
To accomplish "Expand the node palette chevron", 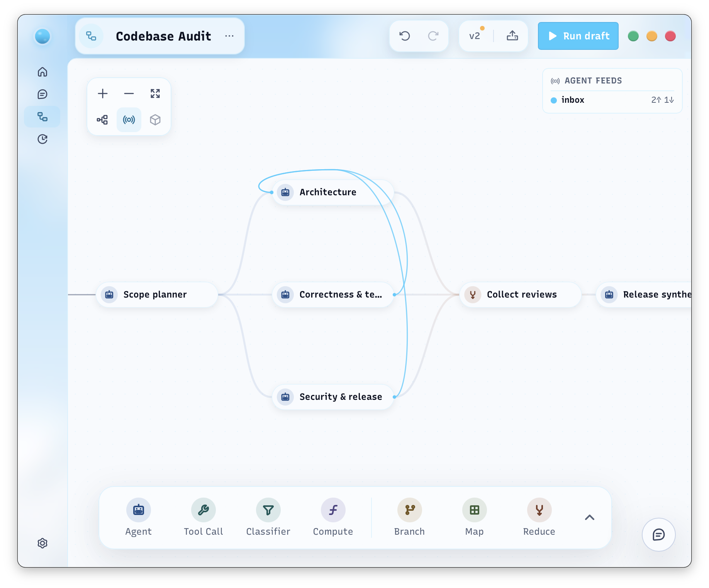I will coord(590,518).
